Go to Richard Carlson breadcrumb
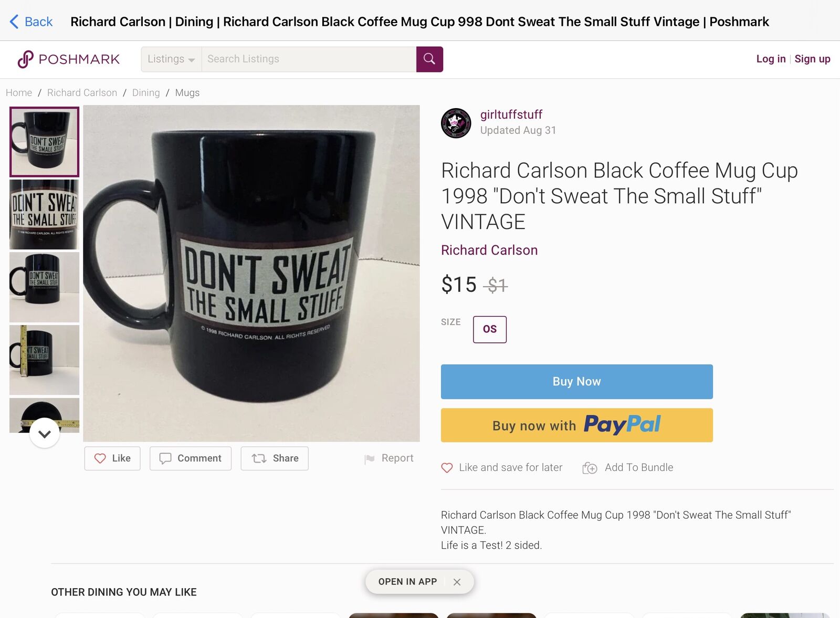This screenshot has width=840, height=618. 82,93
